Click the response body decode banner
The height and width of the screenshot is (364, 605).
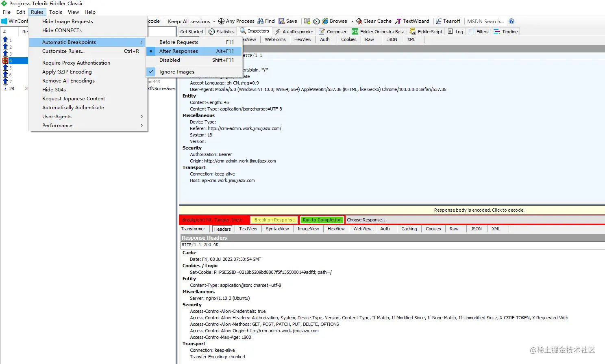pyautogui.click(x=392, y=210)
